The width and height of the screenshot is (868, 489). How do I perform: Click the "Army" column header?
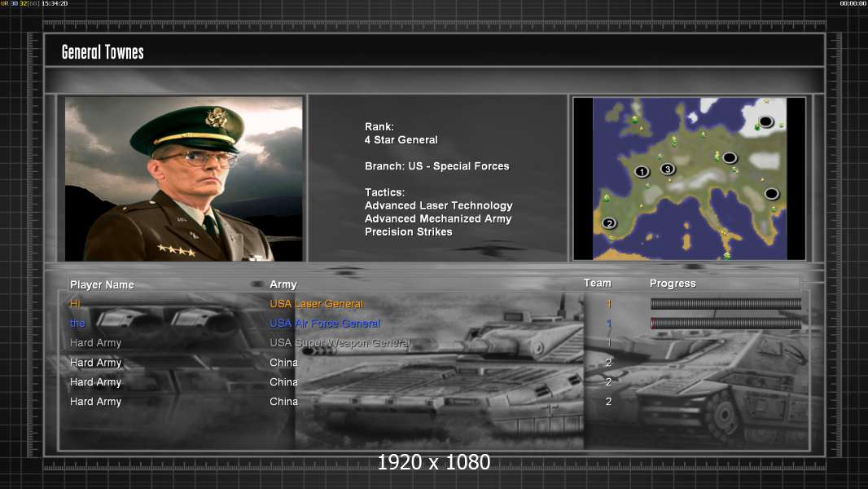tap(283, 284)
